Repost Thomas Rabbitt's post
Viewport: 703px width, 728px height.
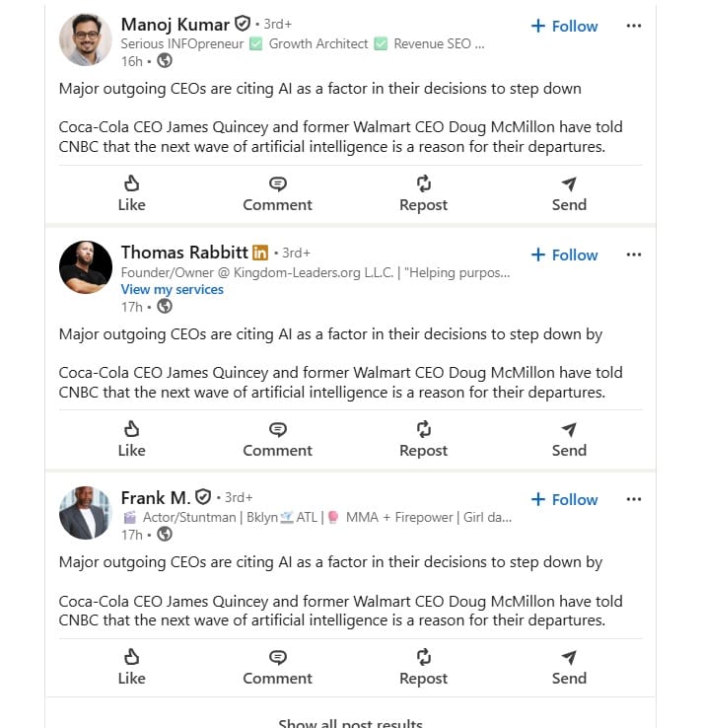point(423,439)
